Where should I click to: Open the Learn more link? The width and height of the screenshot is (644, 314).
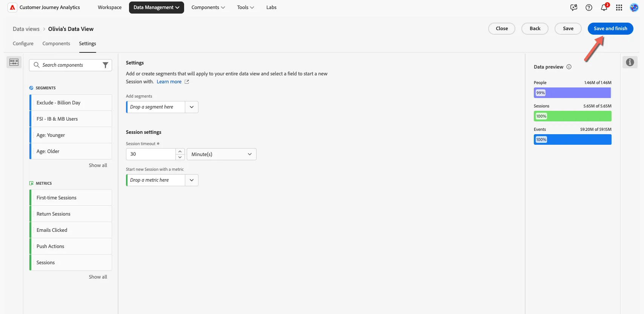(x=169, y=82)
